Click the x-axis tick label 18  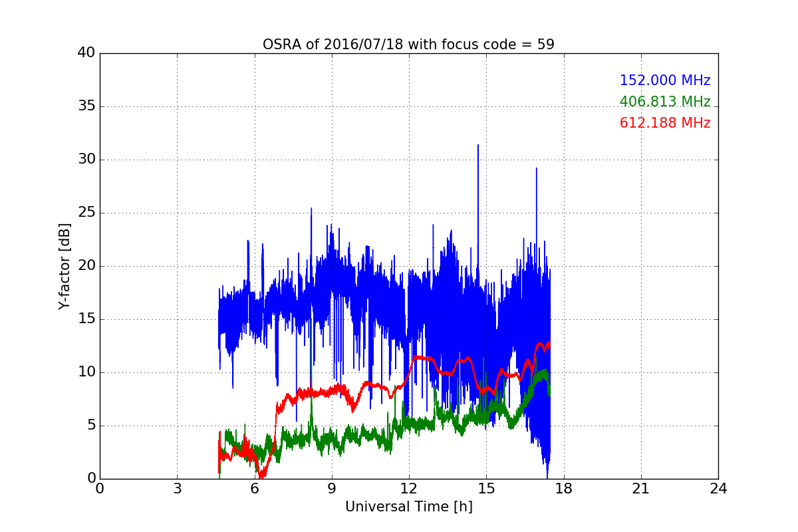[x=564, y=489]
